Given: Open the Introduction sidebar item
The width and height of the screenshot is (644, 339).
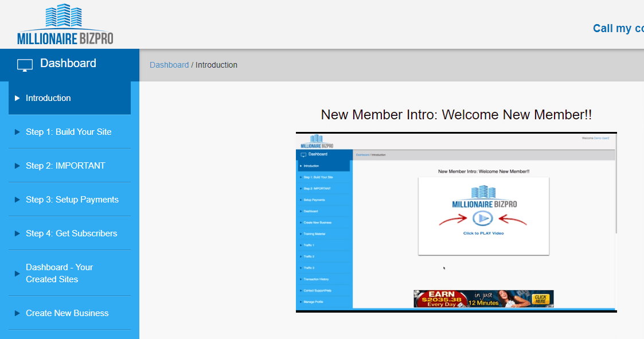Looking at the screenshot, I should (69, 98).
